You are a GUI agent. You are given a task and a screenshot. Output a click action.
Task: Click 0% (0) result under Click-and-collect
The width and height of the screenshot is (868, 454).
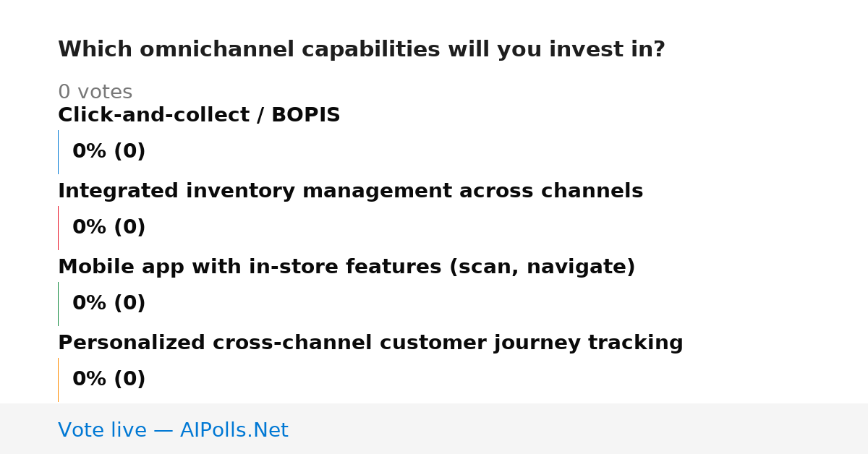(x=109, y=152)
